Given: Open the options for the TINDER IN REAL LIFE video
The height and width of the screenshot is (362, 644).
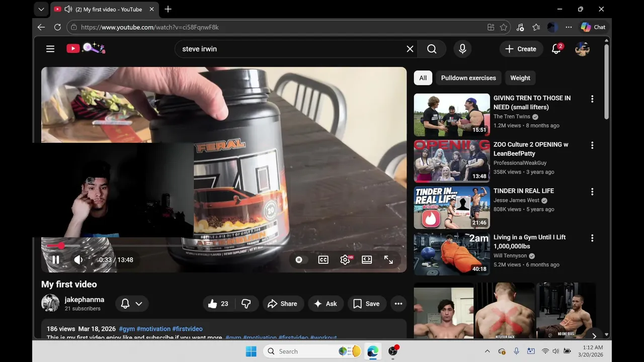Looking at the screenshot, I should (592, 192).
